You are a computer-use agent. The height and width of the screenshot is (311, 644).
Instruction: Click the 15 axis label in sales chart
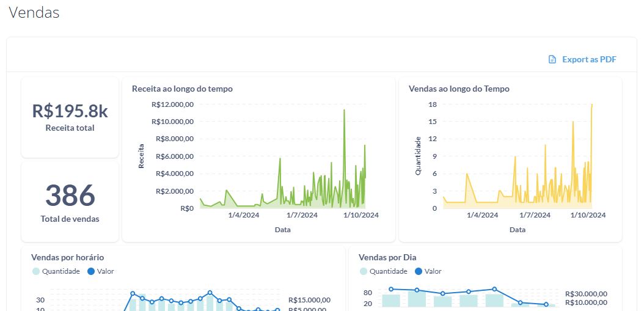pyautogui.click(x=433, y=122)
